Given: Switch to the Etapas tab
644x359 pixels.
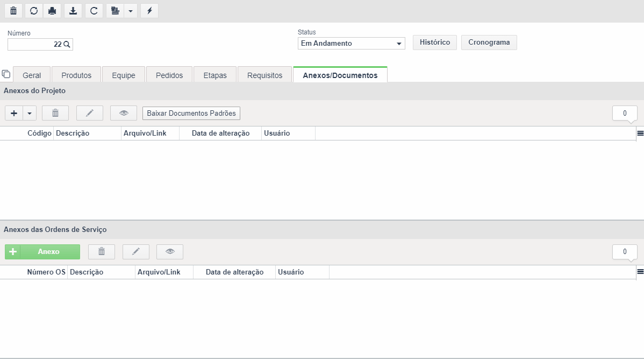Looking at the screenshot, I should tap(215, 75).
